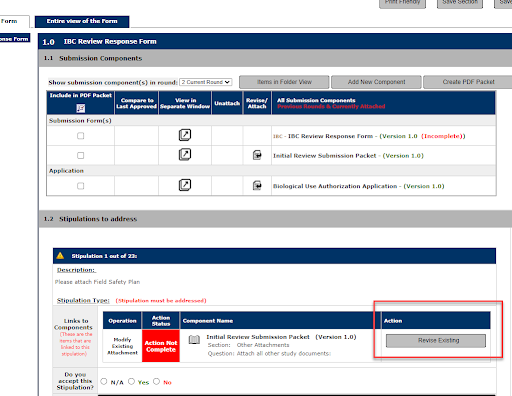
Task: Check PDF packet box for Initial Review Submission Packet
Action: (x=81, y=155)
